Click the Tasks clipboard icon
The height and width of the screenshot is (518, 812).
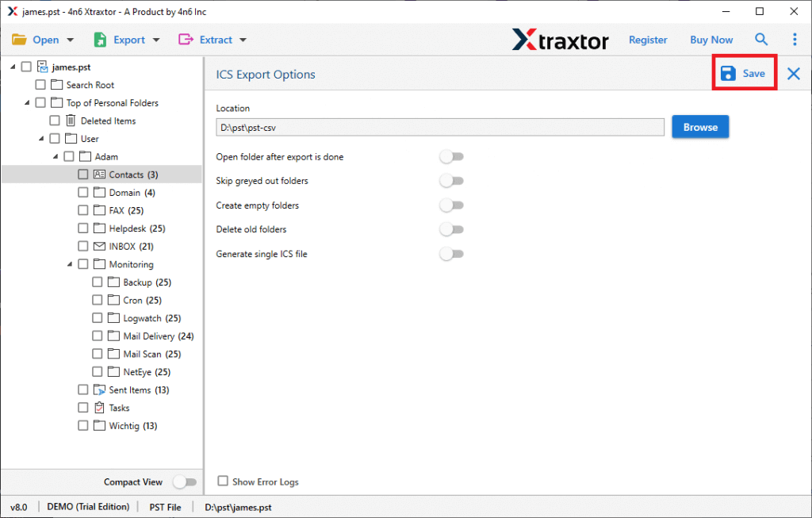point(99,408)
